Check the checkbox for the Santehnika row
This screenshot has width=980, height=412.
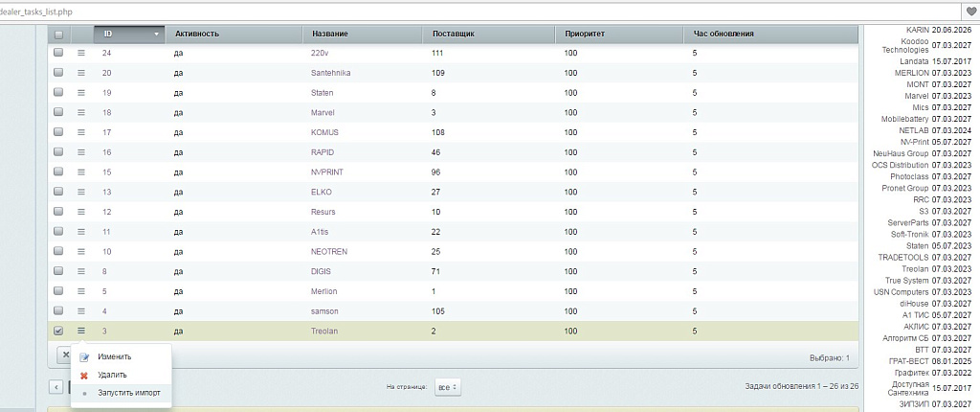58,73
